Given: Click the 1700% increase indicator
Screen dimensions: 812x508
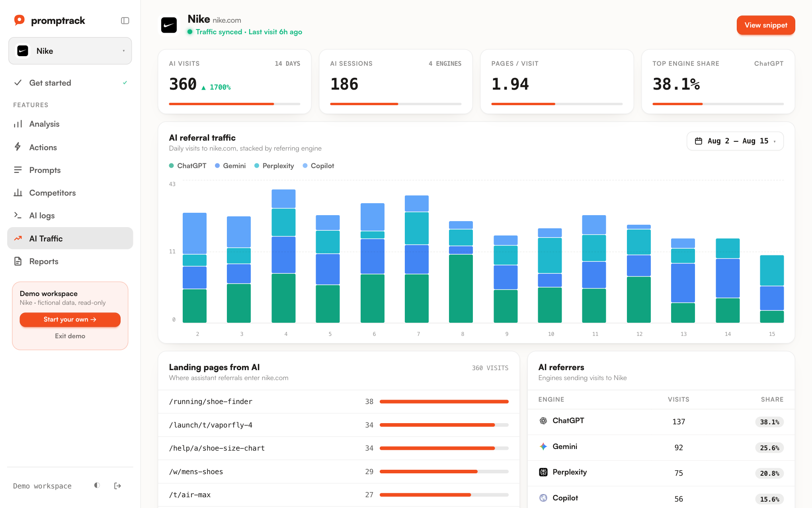Looking at the screenshot, I should coord(216,87).
